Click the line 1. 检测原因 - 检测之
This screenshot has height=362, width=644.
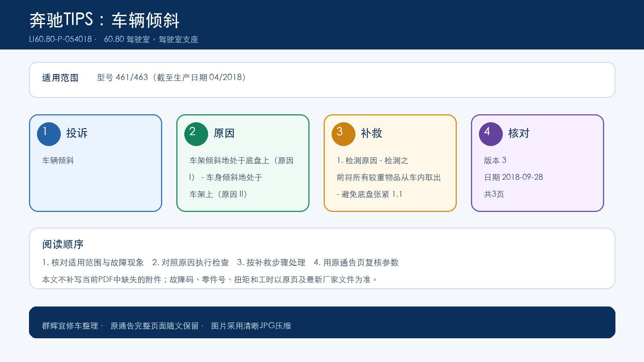[372, 160]
